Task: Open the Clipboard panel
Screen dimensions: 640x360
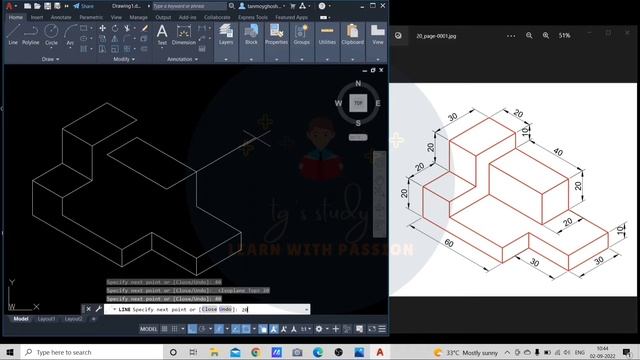Action: [352, 34]
